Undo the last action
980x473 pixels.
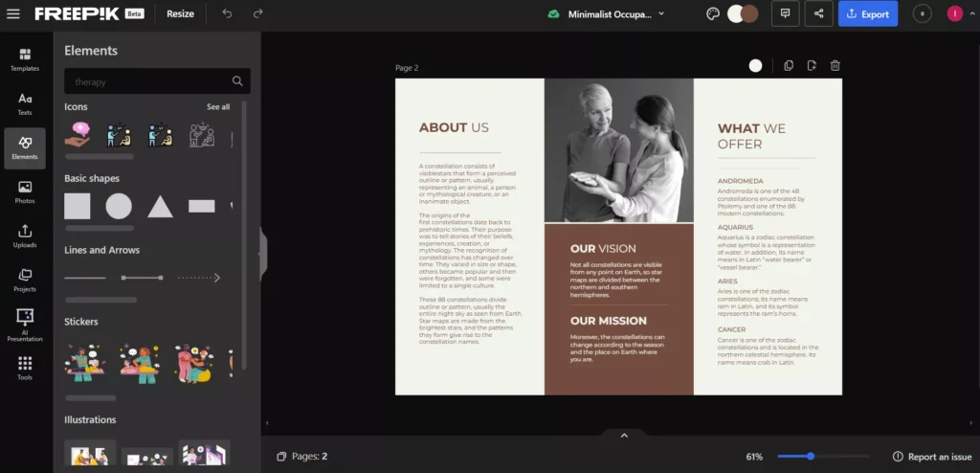tap(227, 13)
